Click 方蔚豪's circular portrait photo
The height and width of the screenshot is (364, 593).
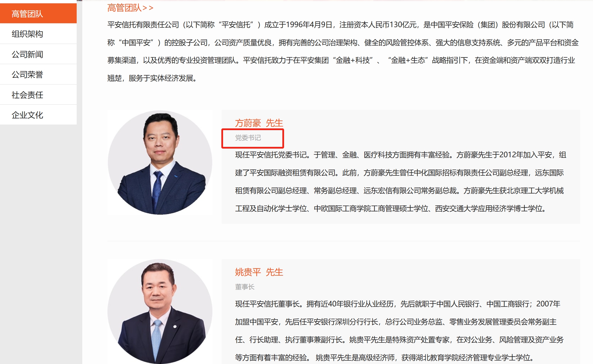pos(160,163)
